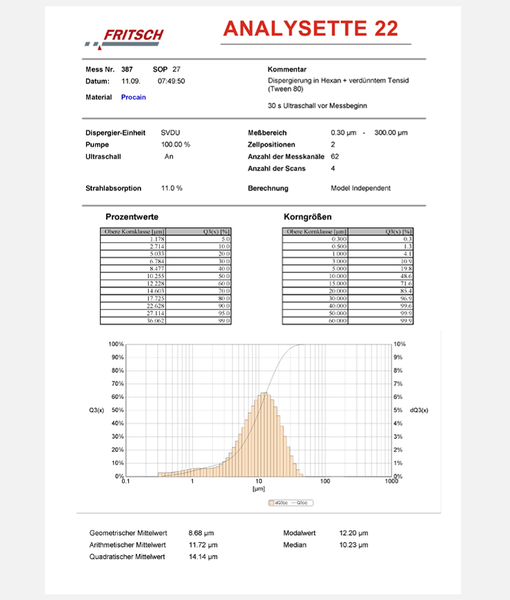Image resolution: width=510 pixels, height=600 pixels.
Task: Click the Berechnung value Model Independent
Action: [x=360, y=188]
